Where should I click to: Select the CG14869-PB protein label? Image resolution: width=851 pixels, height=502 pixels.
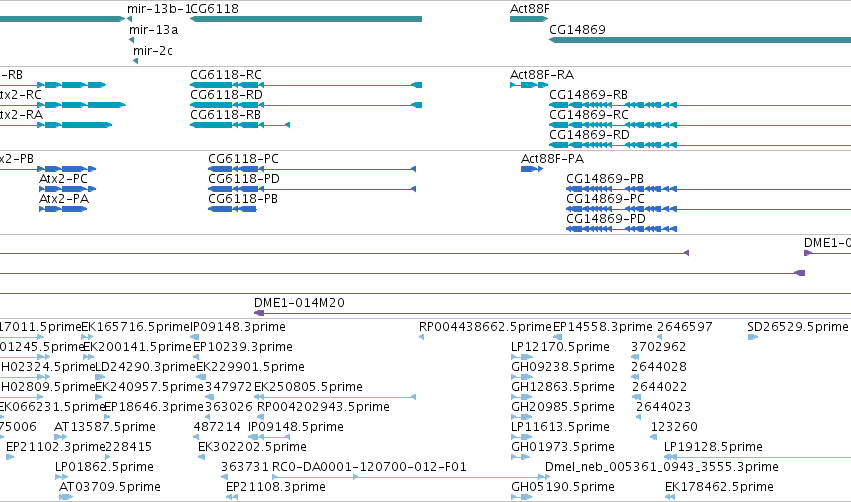(605, 179)
